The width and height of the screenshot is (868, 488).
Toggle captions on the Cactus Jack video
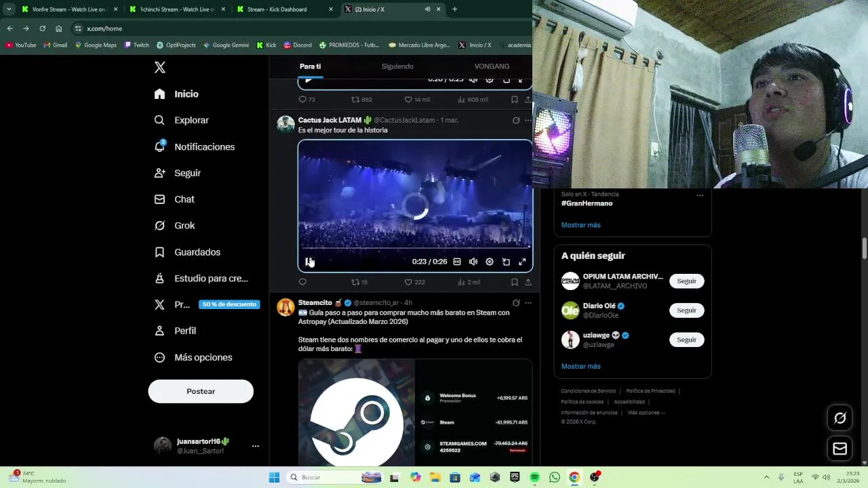pos(457,262)
